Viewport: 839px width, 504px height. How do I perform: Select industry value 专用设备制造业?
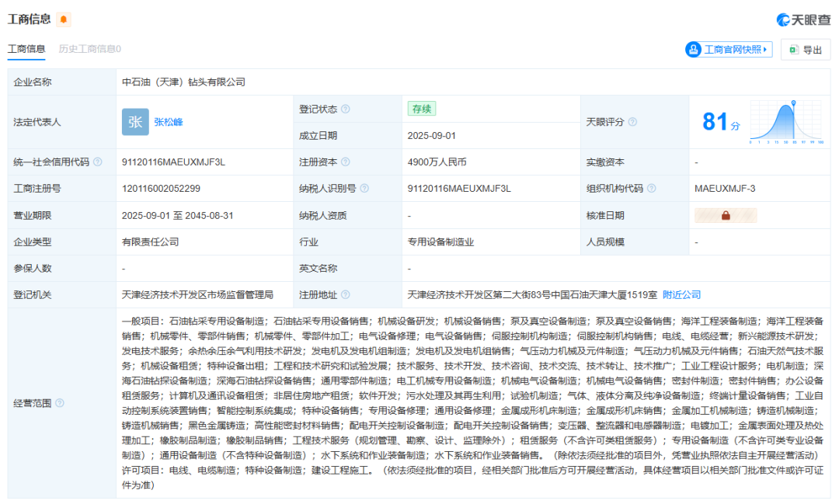441,242
